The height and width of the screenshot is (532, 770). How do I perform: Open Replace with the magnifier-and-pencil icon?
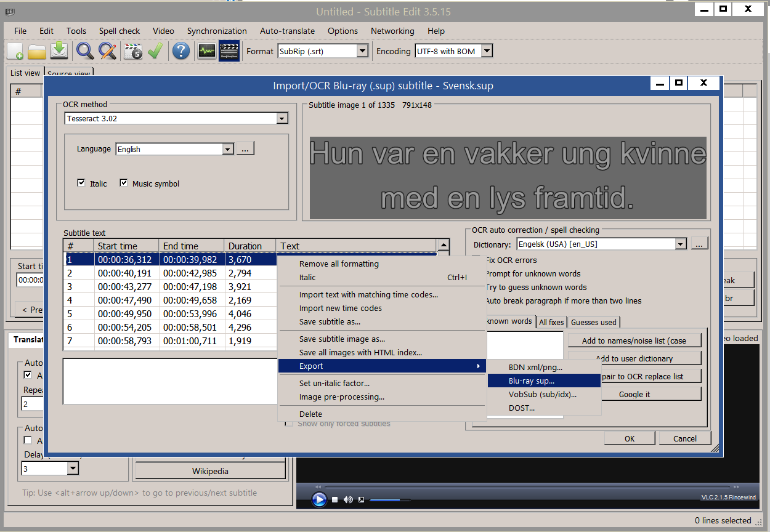tap(108, 51)
